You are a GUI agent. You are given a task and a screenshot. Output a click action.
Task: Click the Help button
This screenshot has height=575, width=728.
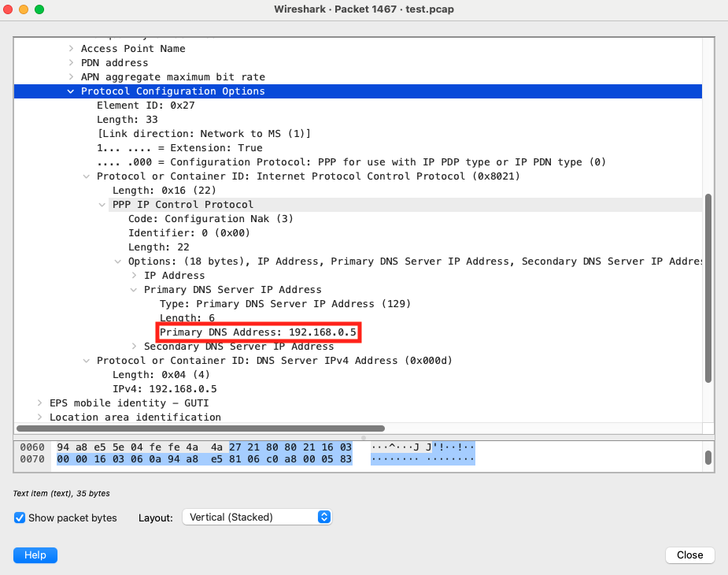click(35, 555)
